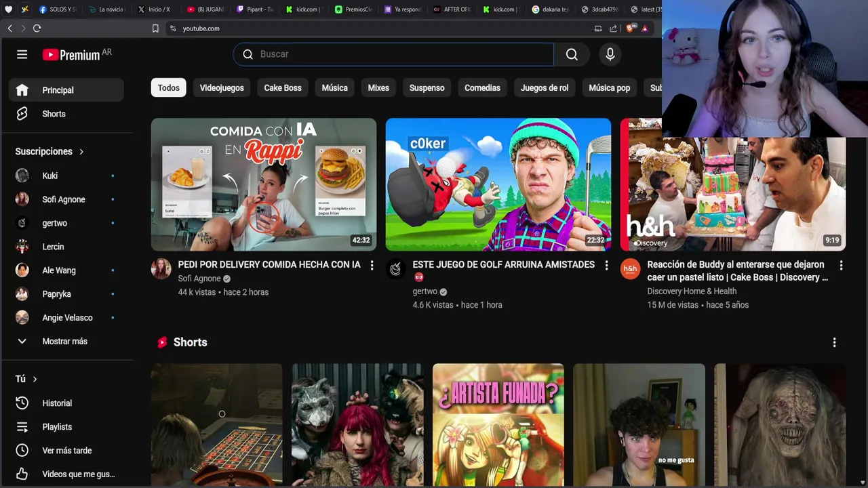
Task: Switch to the Inicio / X browser tab
Action: tap(155, 9)
